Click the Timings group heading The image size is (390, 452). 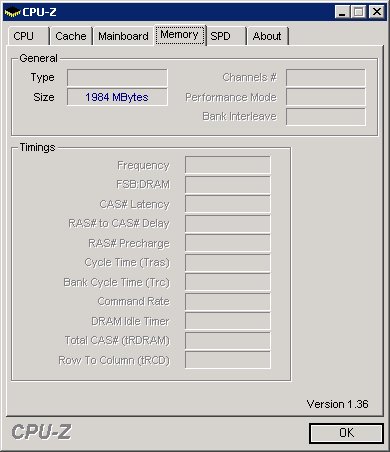point(37,147)
